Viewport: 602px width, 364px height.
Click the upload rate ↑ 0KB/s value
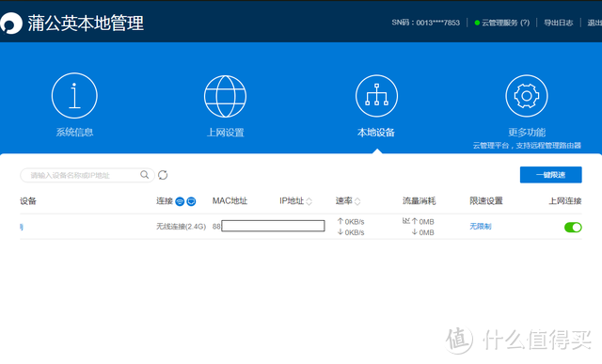coord(351,222)
